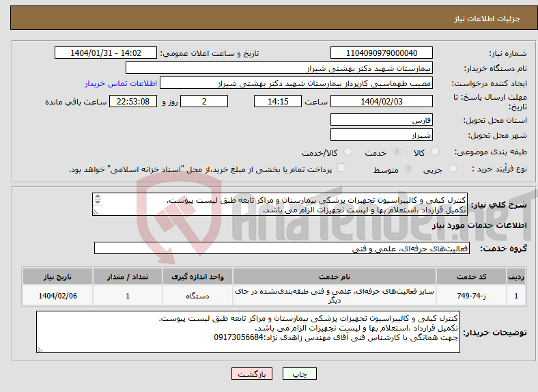This screenshot has width=538, height=392.
Task: Click the جزئیات اطلاعات نیاز page header
Action: pyautogui.click(x=487, y=18)
